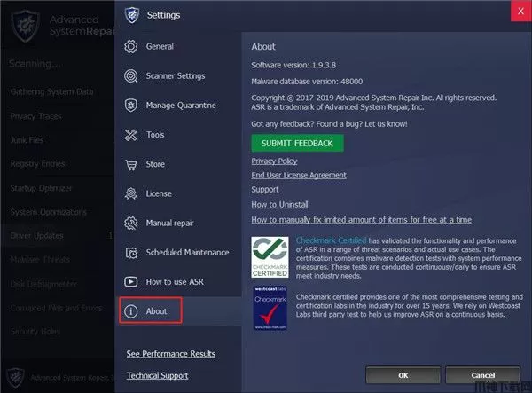Open the Privacy Policy link
This screenshot has height=393, width=532.
(274, 161)
